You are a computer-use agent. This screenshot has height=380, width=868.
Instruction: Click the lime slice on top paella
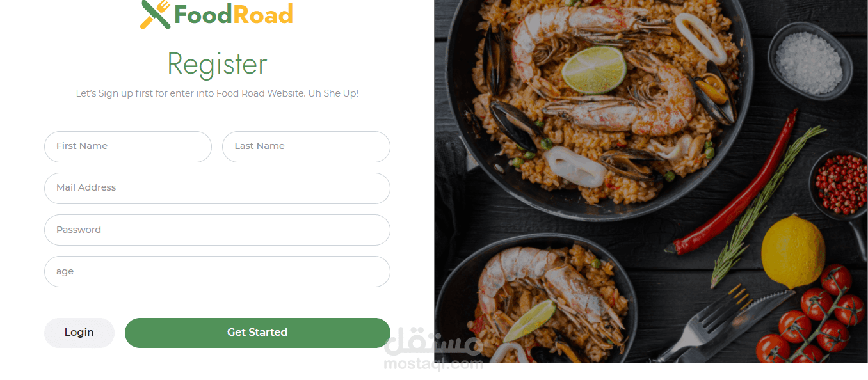pyautogui.click(x=594, y=69)
